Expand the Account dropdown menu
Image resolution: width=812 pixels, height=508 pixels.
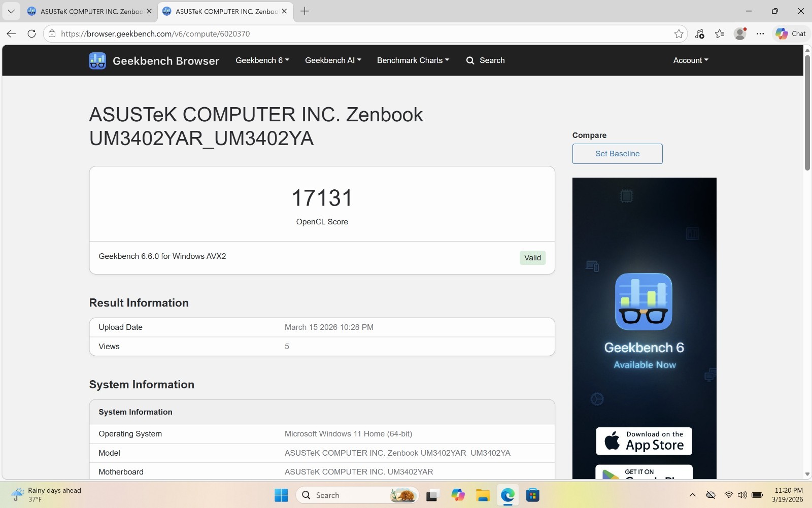(x=690, y=60)
